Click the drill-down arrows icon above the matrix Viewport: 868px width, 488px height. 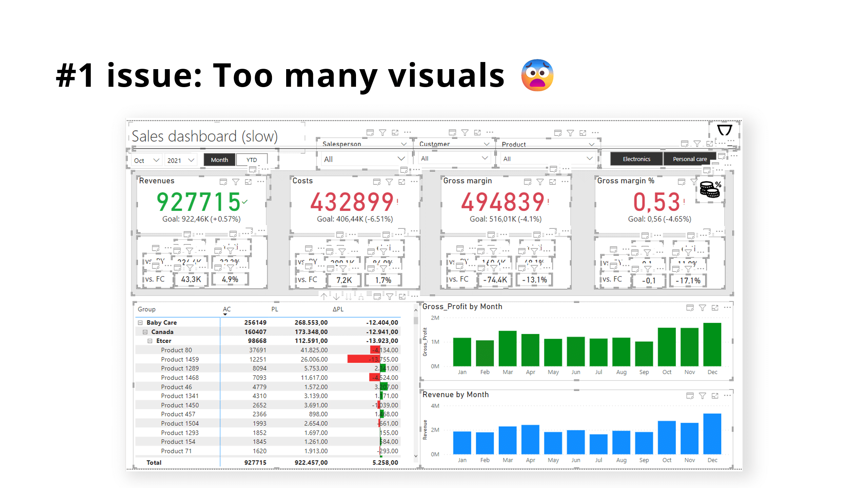[x=349, y=297]
